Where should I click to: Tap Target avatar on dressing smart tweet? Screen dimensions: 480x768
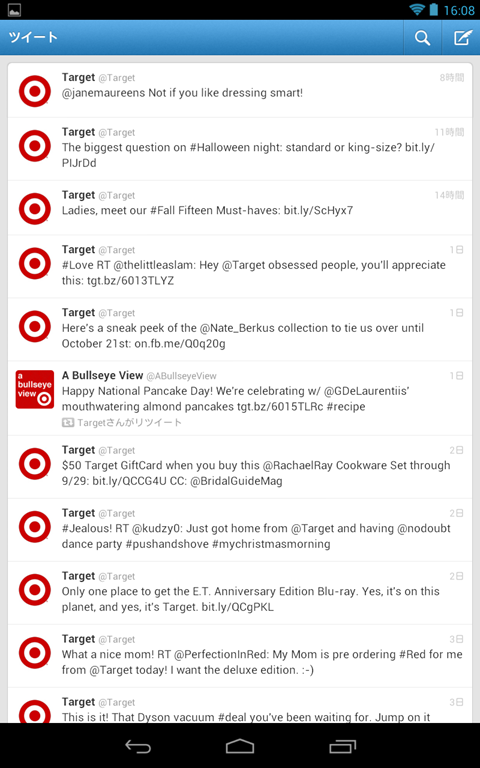pos(35,91)
